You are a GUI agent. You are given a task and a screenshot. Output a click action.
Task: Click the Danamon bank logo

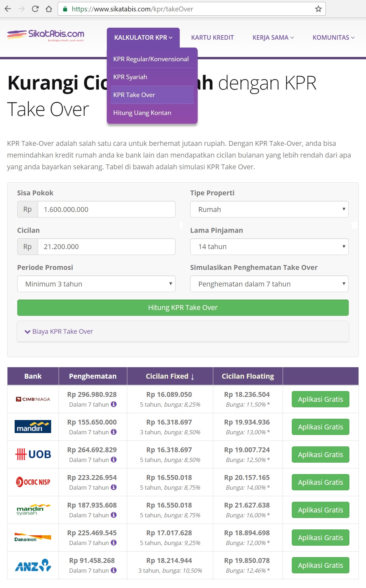coord(33,537)
